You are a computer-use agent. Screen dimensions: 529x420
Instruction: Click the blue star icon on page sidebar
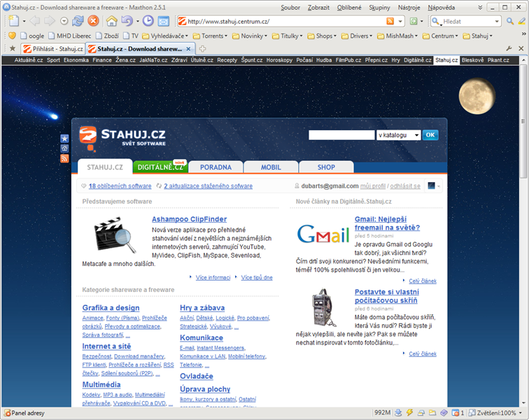click(64, 139)
